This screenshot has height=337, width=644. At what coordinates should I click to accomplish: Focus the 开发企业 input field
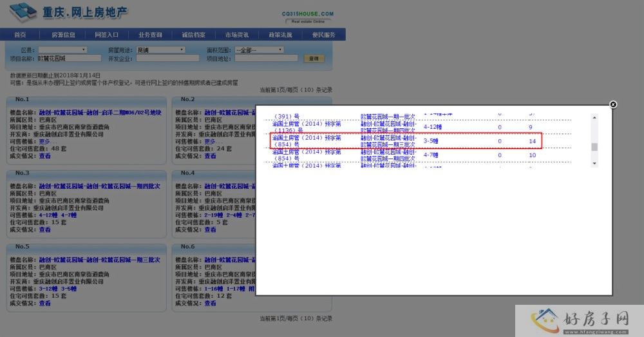tap(167, 58)
